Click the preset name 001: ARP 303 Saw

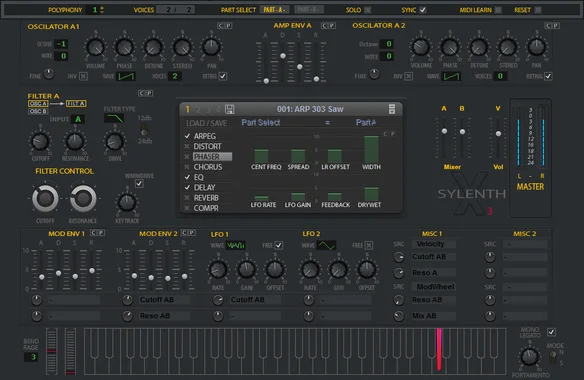[310, 109]
